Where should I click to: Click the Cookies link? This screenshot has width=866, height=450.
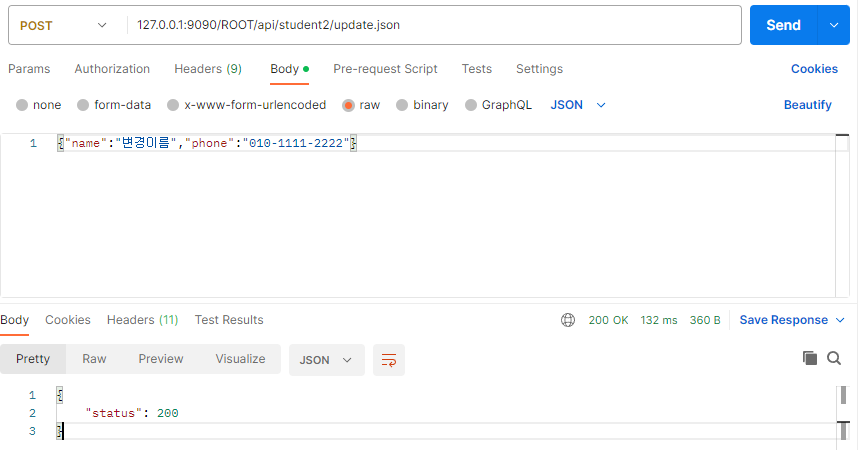[x=815, y=69]
